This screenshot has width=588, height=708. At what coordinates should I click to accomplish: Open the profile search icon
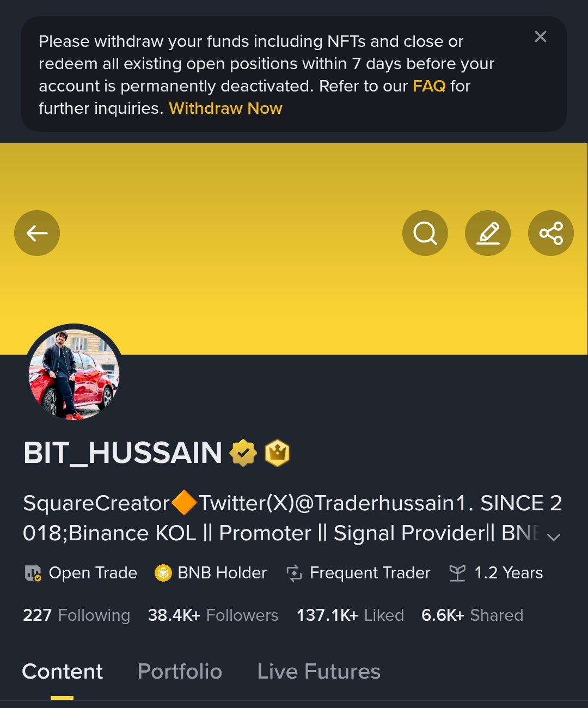(x=425, y=233)
